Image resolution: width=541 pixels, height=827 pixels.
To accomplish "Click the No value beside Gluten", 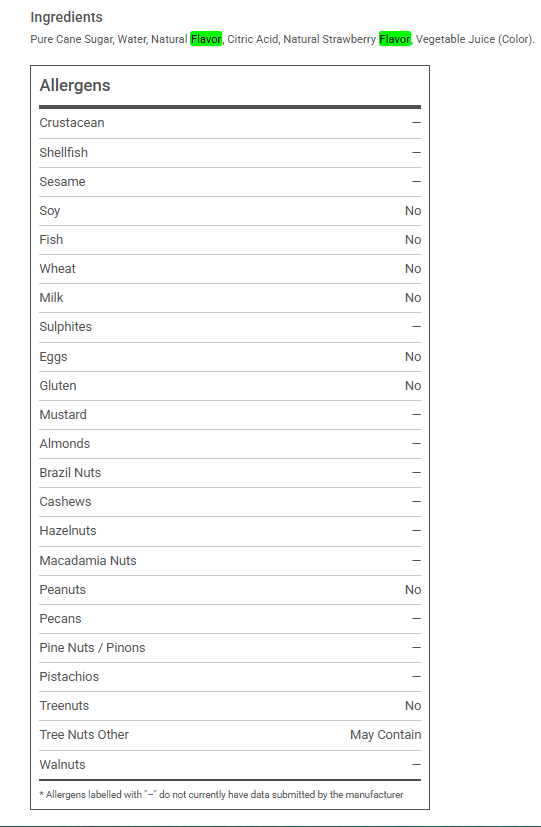I will click(x=413, y=386).
